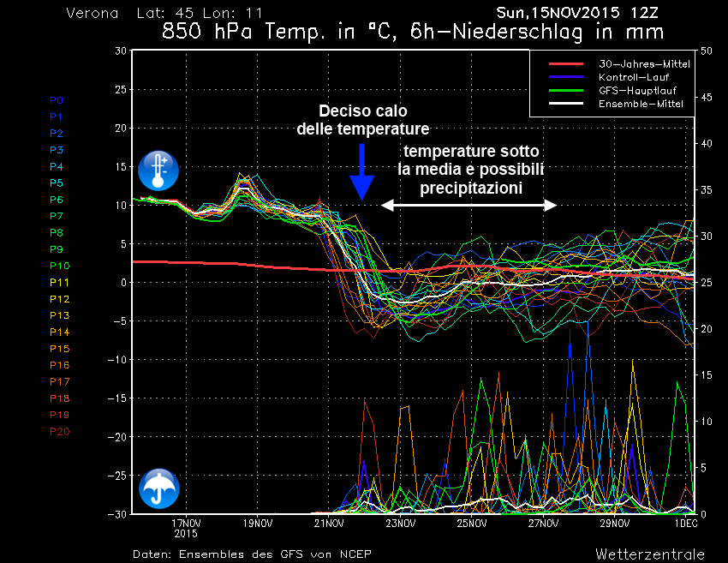728x563 pixels.
Task: Click the Sun,15NOV2015 12Z run date
Action: [x=577, y=13]
